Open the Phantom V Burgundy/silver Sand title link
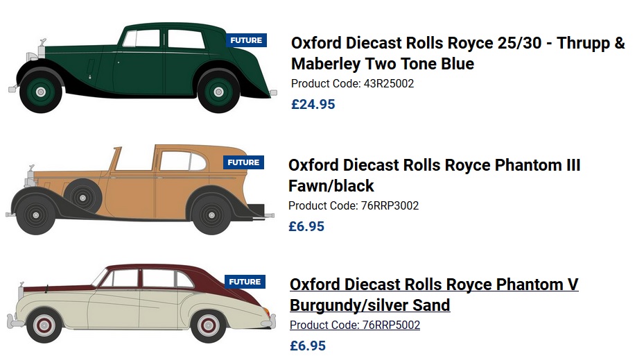The height and width of the screenshot is (356, 644). point(434,295)
